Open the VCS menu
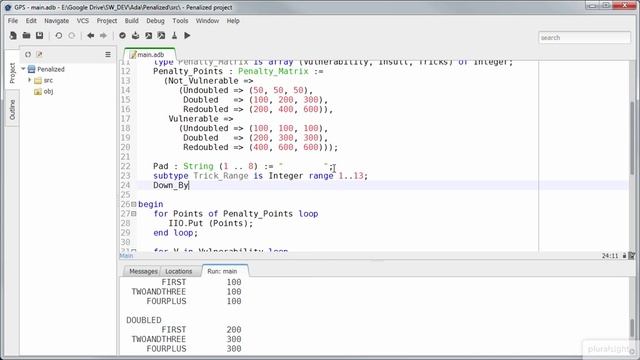This screenshot has height=360, width=640. click(82, 21)
